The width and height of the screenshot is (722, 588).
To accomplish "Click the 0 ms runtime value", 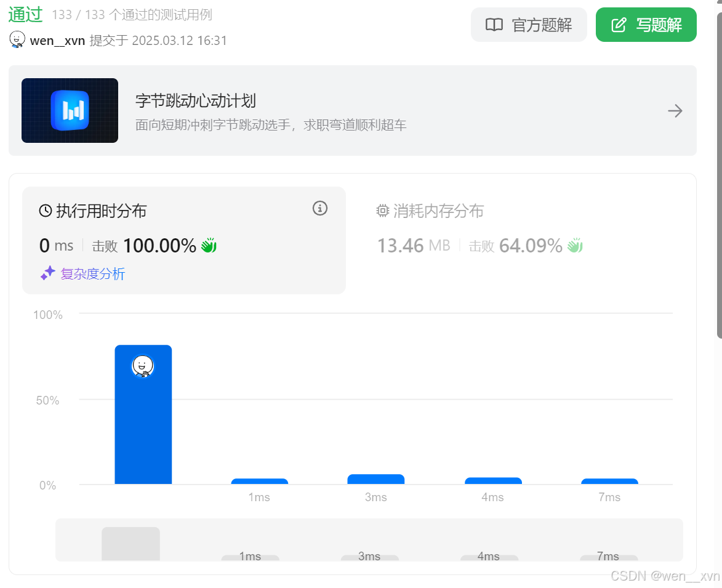I will [56, 246].
